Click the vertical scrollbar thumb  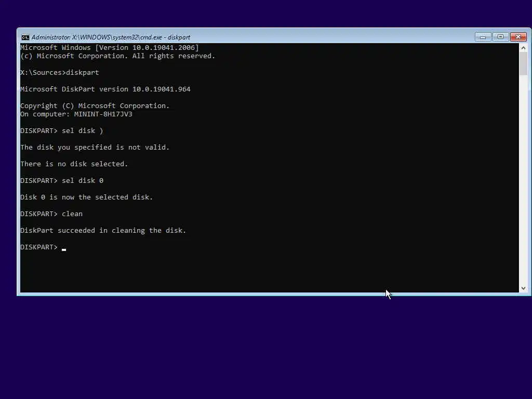click(x=523, y=64)
